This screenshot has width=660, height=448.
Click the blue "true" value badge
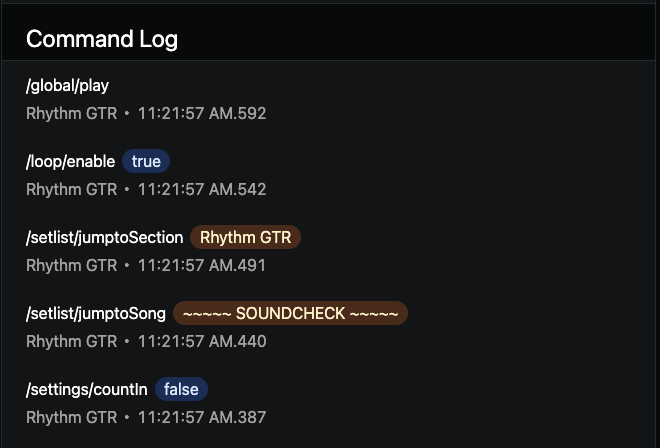point(146,162)
